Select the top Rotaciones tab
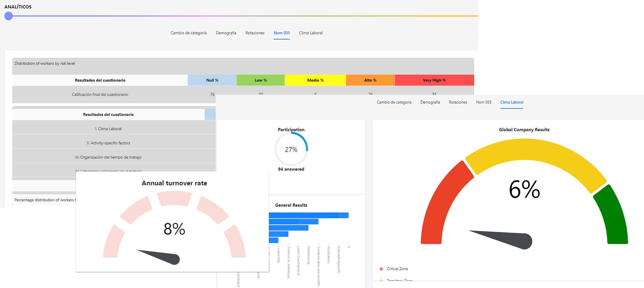The width and height of the screenshot is (644, 288). point(255,33)
